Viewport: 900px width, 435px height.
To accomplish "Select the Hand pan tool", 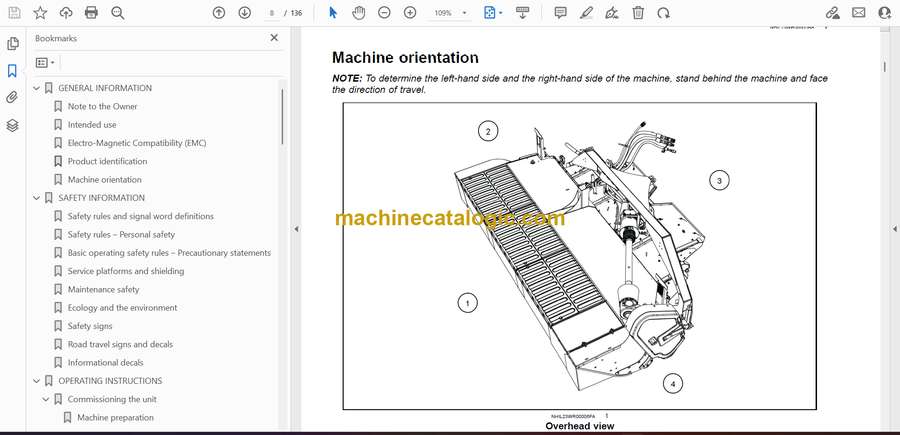I will (x=358, y=13).
